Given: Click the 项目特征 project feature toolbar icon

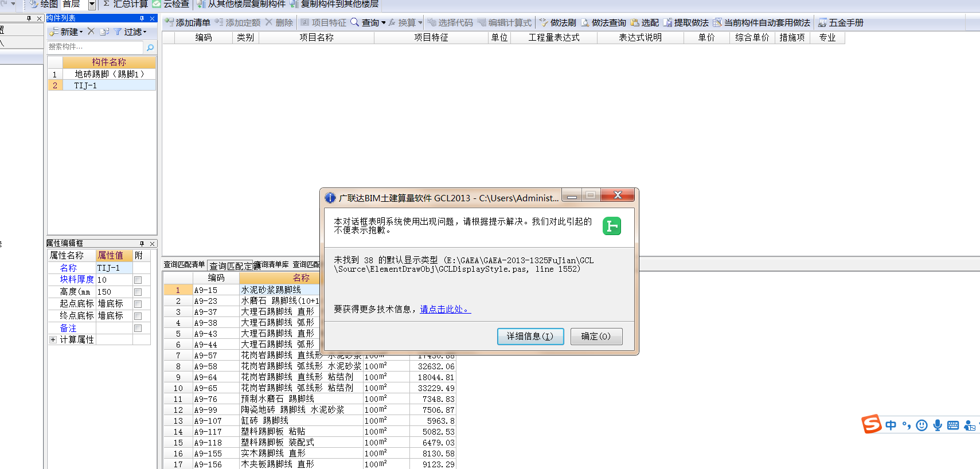Looking at the screenshot, I should click(x=305, y=22).
